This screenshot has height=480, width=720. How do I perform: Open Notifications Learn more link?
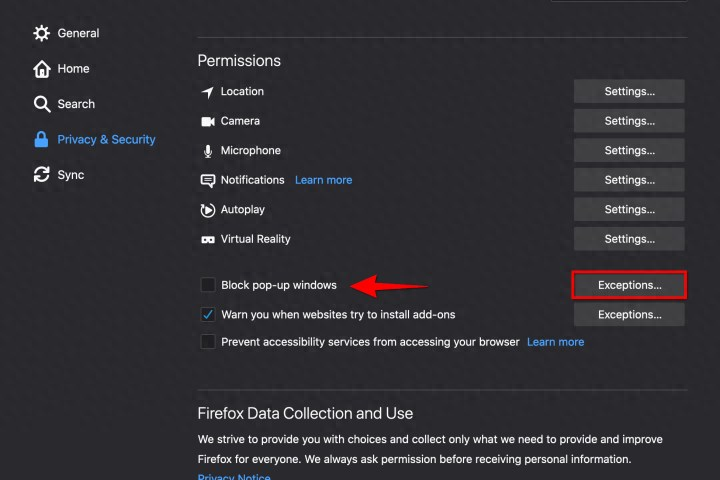click(x=323, y=180)
